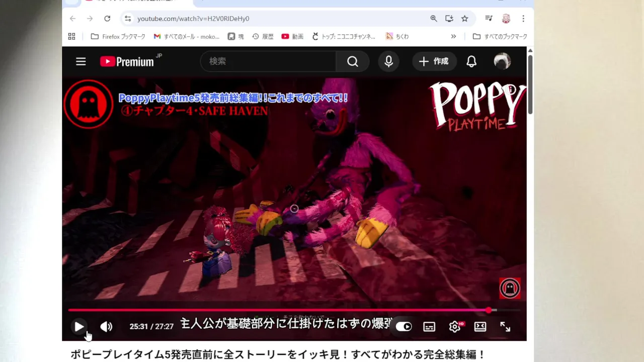644x362 pixels.
Task: Open the zoom magnifier in address bar
Action: click(x=434, y=19)
